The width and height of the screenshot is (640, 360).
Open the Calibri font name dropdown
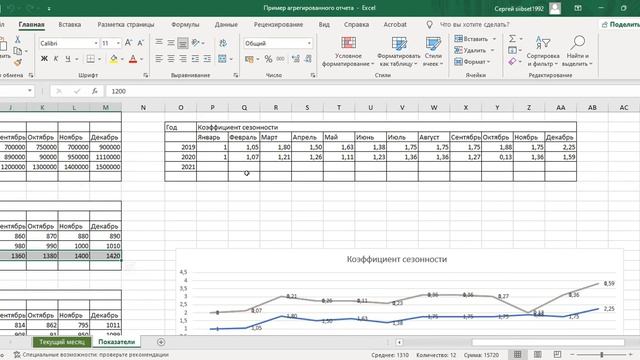coord(96,43)
